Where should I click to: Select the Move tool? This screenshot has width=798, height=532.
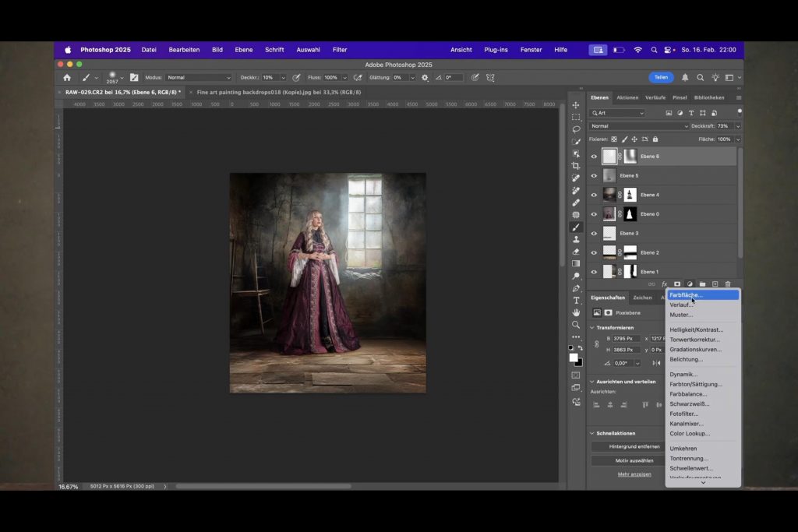pyautogui.click(x=576, y=105)
